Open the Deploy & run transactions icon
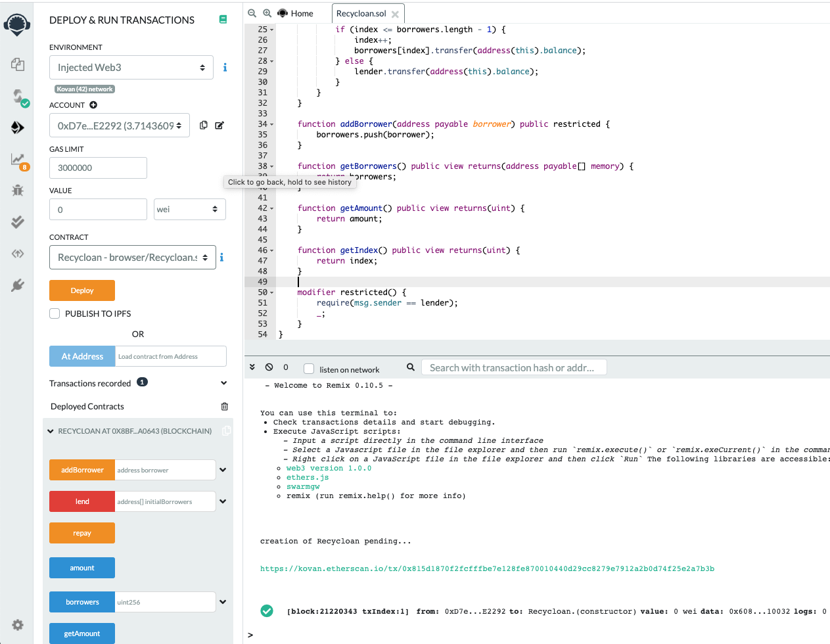Screen dimensions: 830x644 18,127
